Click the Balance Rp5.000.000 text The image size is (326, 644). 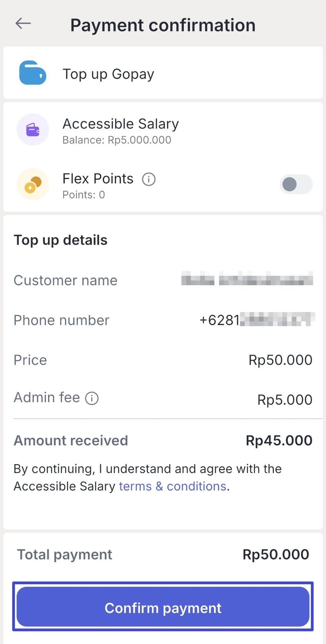(117, 140)
